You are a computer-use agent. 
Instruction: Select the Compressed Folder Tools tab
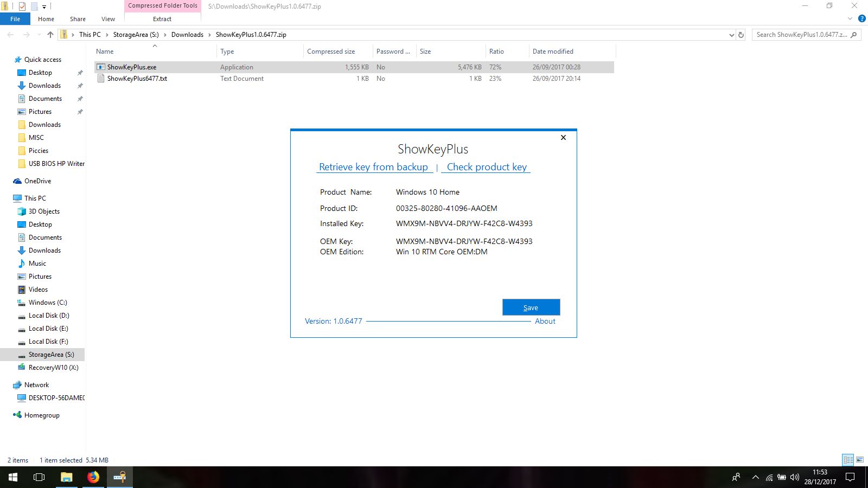click(x=163, y=6)
